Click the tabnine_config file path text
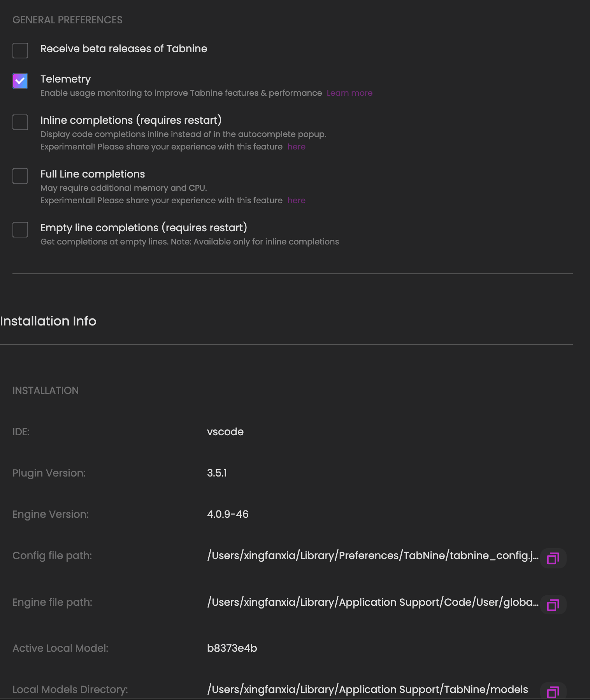The height and width of the screenshot is (700, 590). (x=372, y=556)
